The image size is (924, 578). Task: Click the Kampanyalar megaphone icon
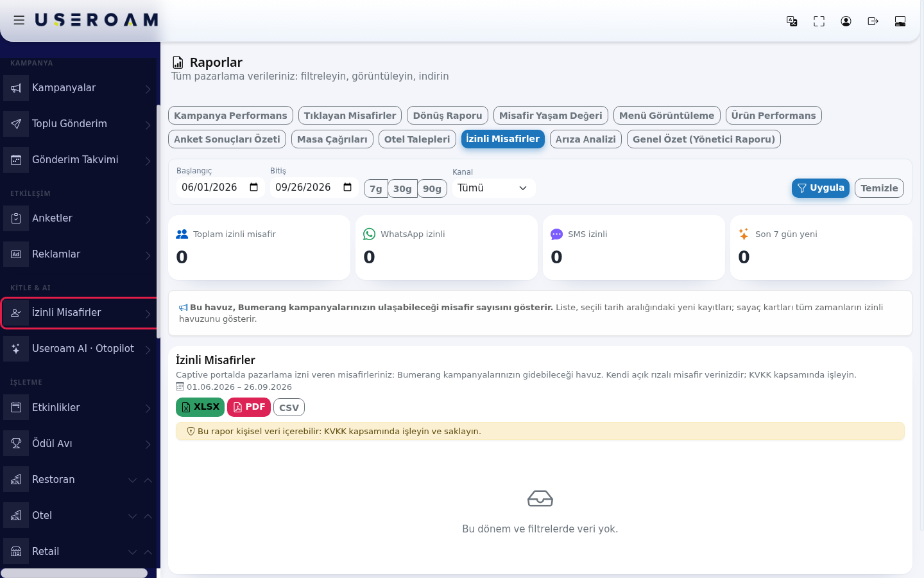pos(16,88)
